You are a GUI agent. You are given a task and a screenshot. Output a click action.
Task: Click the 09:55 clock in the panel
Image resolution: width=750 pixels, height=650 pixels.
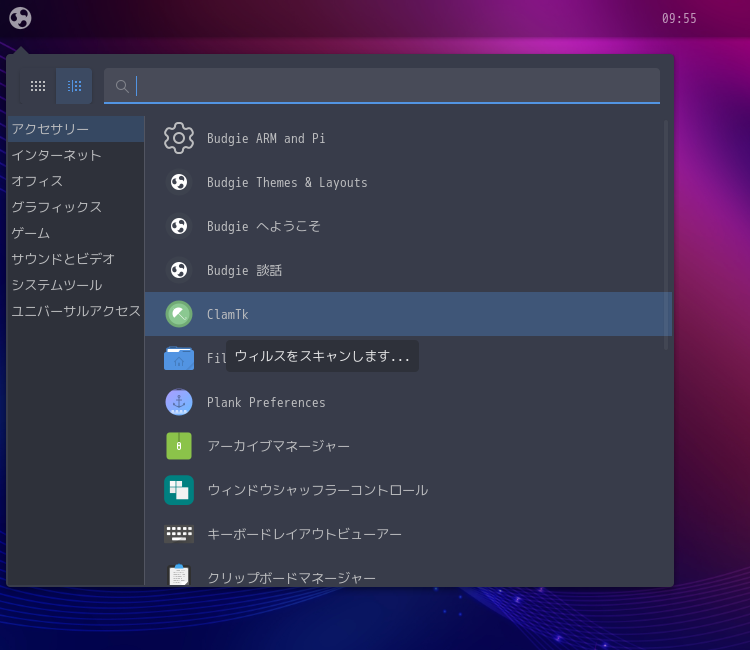[679, 18]
